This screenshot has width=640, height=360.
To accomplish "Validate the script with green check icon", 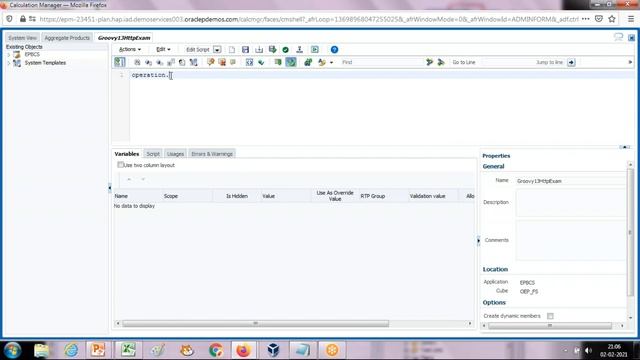I will pos(286,50).
